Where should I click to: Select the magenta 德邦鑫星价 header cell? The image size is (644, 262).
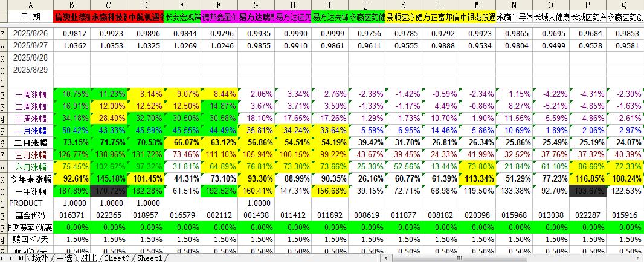pyautogui.click(x=219, y=17)
